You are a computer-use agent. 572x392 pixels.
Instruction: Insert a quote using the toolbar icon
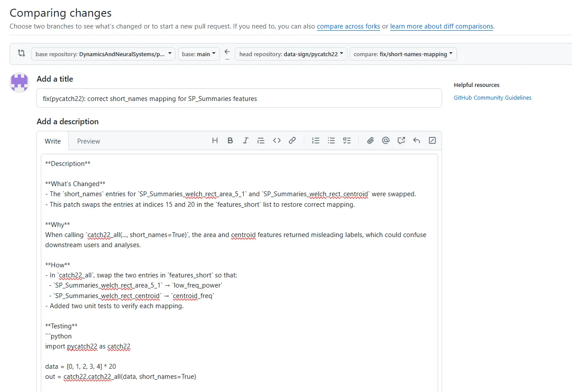261,140
